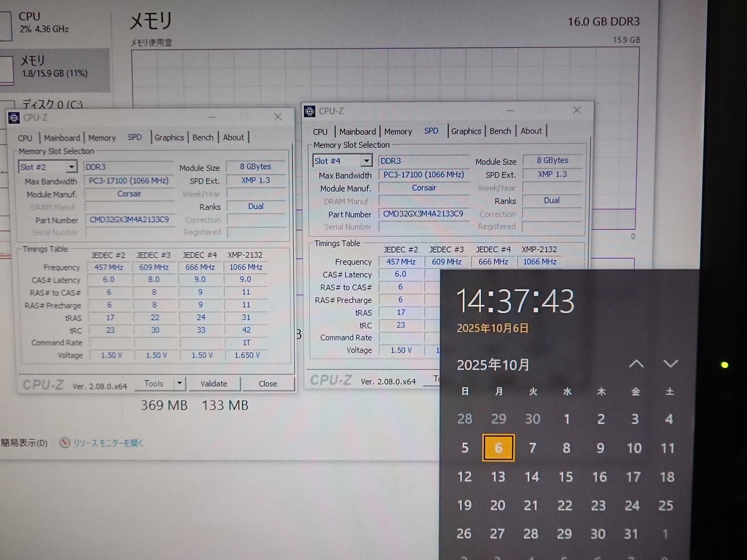The width and height of the screenshot is (747, 560).
Task: Select September 28 in calendar
Action: (465, 419)
